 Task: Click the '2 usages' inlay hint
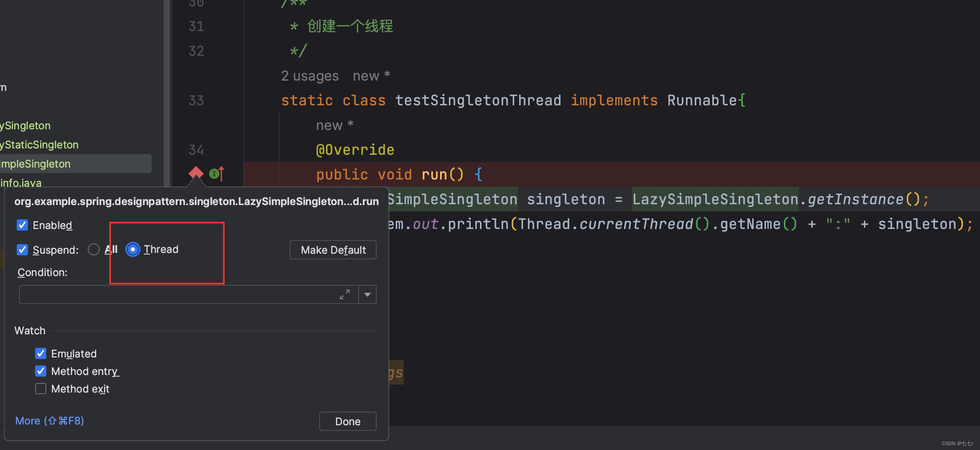(310, 76)
